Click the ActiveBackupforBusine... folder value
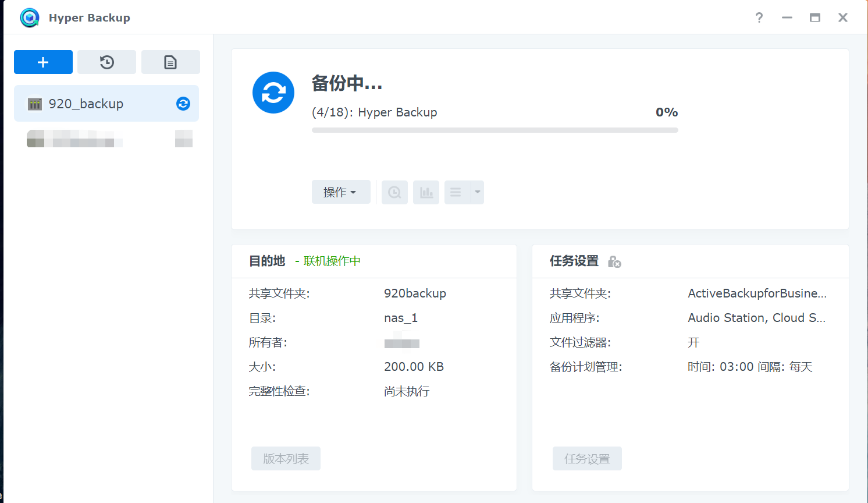This screenshot has width=868, height=503. click(x=757, y=293)
